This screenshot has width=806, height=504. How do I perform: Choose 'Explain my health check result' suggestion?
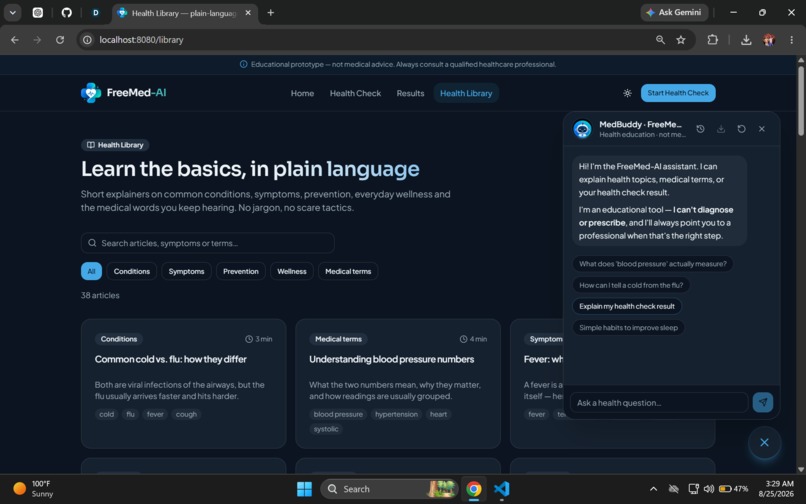(627, 306)
